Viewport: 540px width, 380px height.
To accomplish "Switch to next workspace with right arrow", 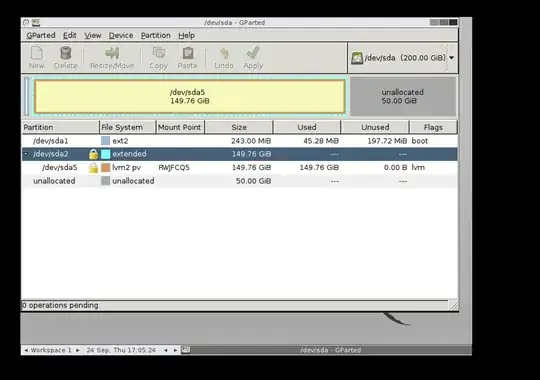I will pyautogui.click(x=78, y=350).
